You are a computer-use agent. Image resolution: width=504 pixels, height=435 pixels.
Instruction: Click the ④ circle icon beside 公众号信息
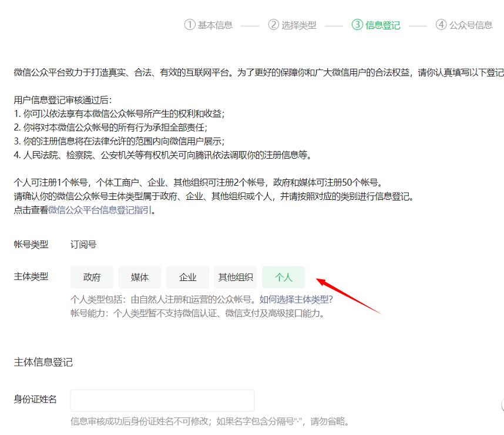(x=442, y=25)
